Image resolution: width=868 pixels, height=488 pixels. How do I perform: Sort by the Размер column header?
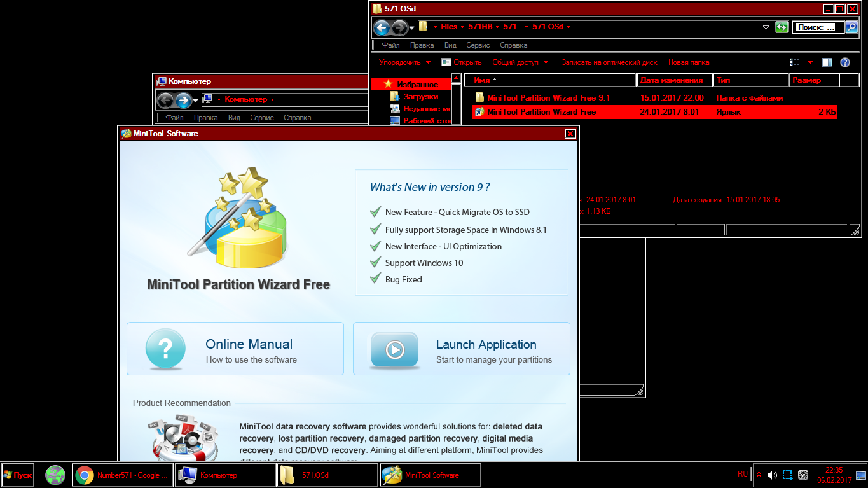coord(815,80)
